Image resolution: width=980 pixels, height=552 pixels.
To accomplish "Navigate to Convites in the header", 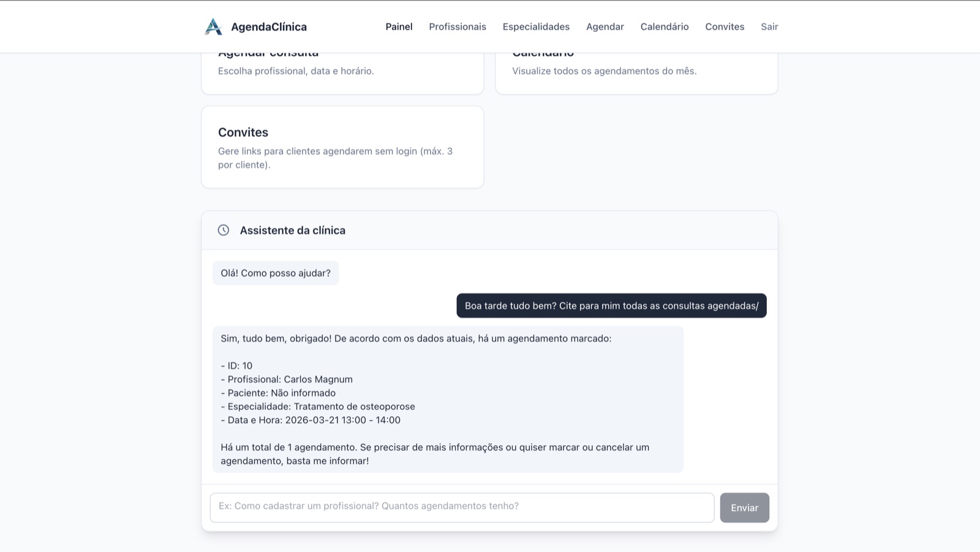I will (x=725, y=26).
